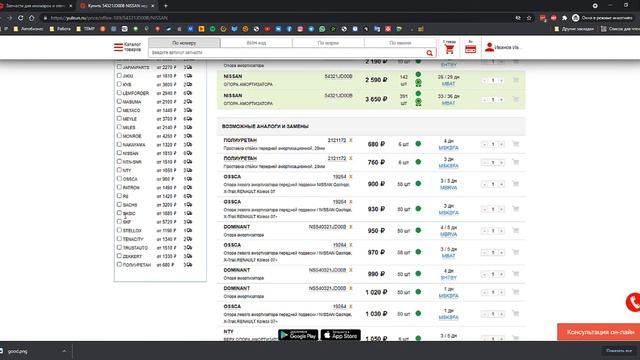This screenshot has height=360, width=640.
Task: Add the 760 ₽ ПОЛИУРЕТАН item to cart
Action: (x=516, y=162)
